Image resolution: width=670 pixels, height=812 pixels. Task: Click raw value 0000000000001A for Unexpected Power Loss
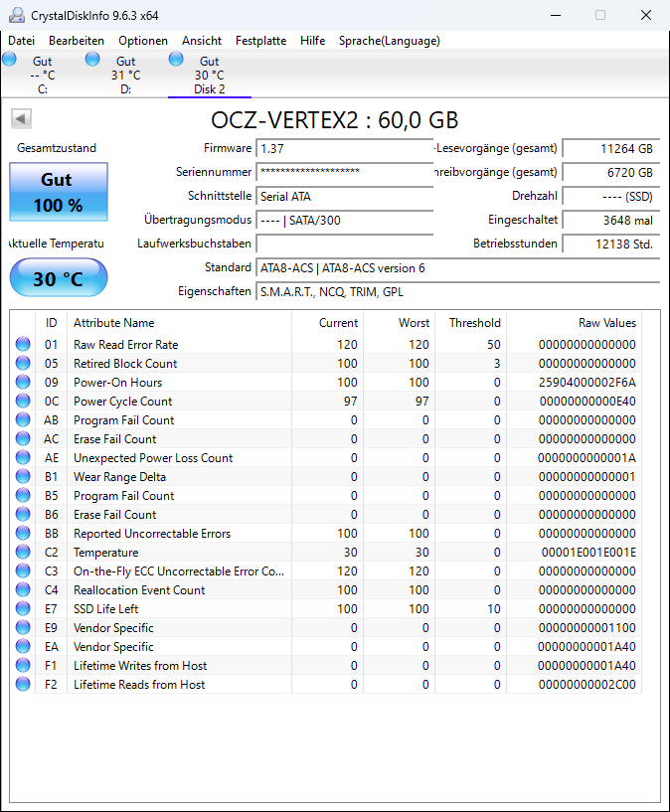click(x=586, y=458)
